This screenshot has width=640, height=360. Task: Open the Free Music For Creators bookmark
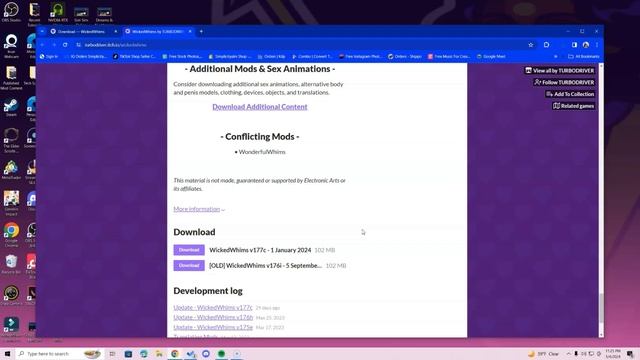[449, 56]
